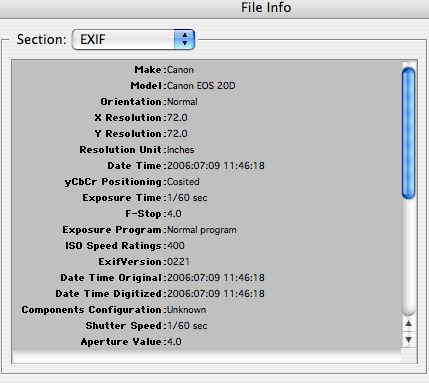
Task: Select the Exposure Program: Normal program row
Action: pyautogui.click(x=206, y=230)
